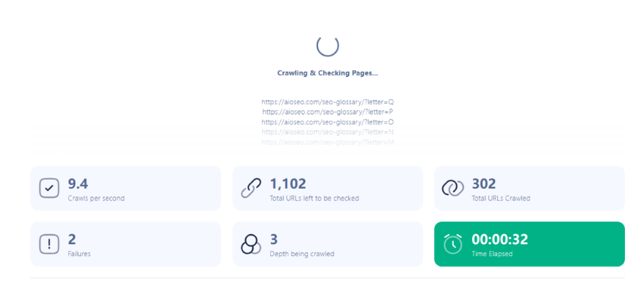Click the interlocked rings icon for URLs Crawled
The image size is (644, 281).
(452, 189)
